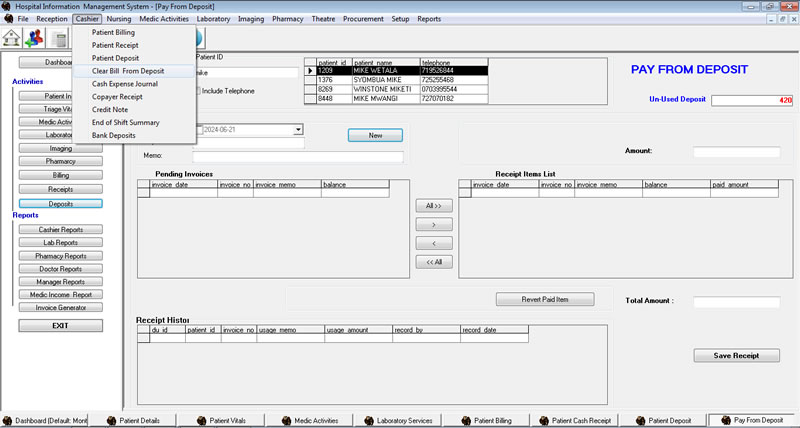Click the Patient Details tab icon

112,421
